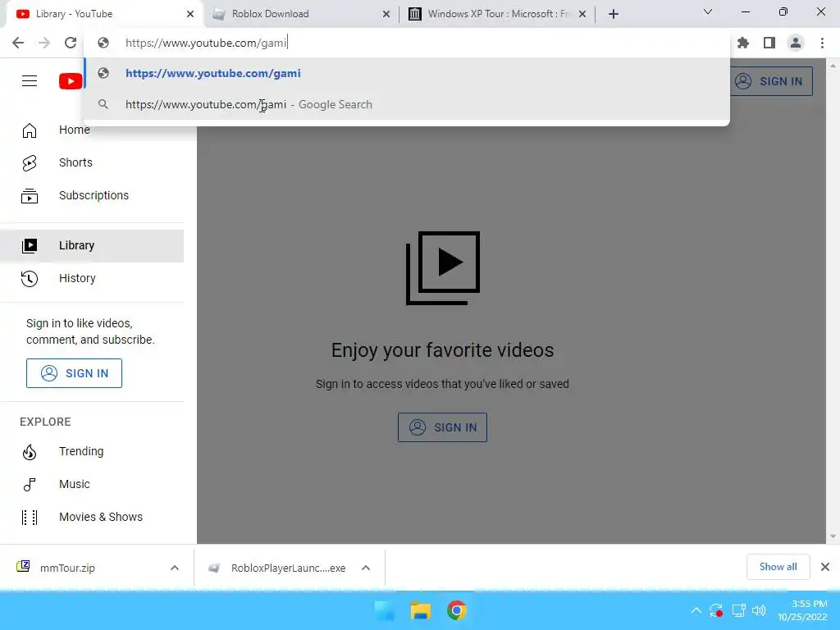
Task: Close the Roblox Download tab
Action: (x=386, y=14)
